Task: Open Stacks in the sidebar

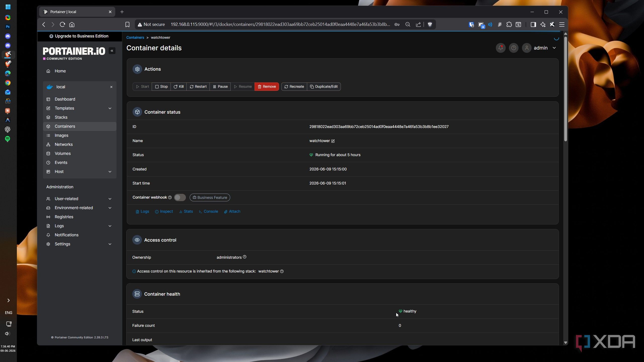Action: coord(80,117)
